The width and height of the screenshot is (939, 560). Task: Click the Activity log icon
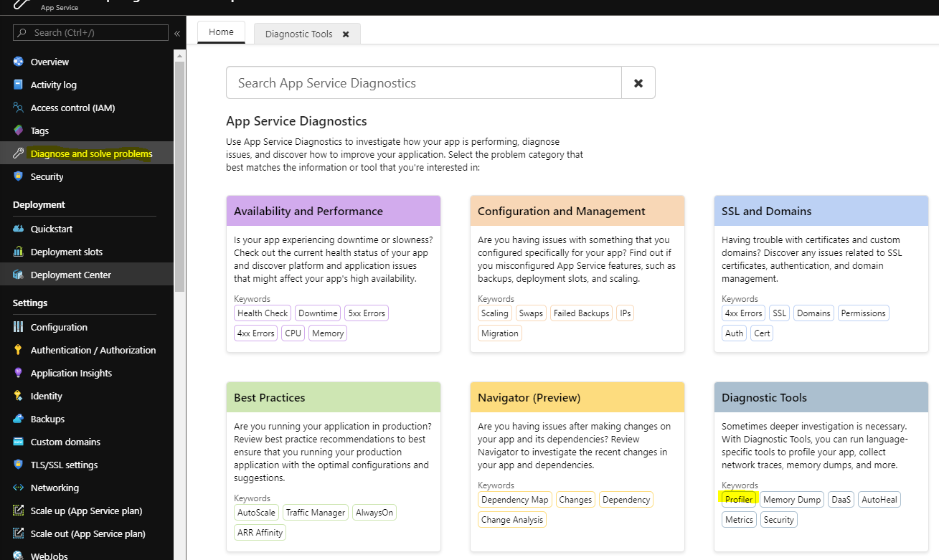coord(19,85)
